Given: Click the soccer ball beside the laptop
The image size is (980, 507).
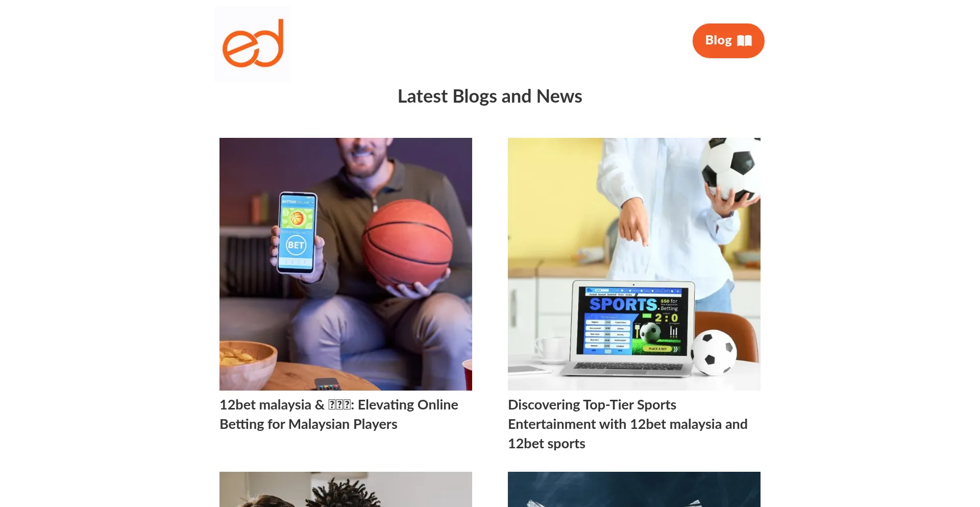Looking at the screenshot, I should pyautogui.click(x=714, y=352).
